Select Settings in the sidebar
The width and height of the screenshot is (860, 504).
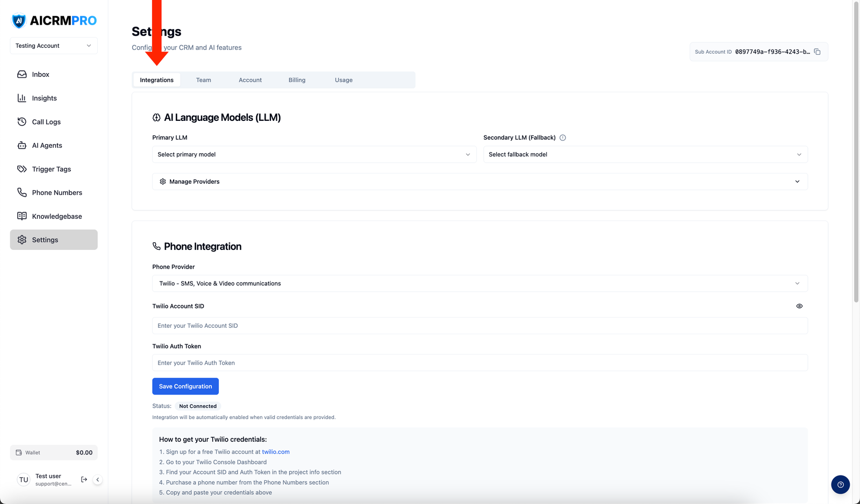[x=54, y=240]
